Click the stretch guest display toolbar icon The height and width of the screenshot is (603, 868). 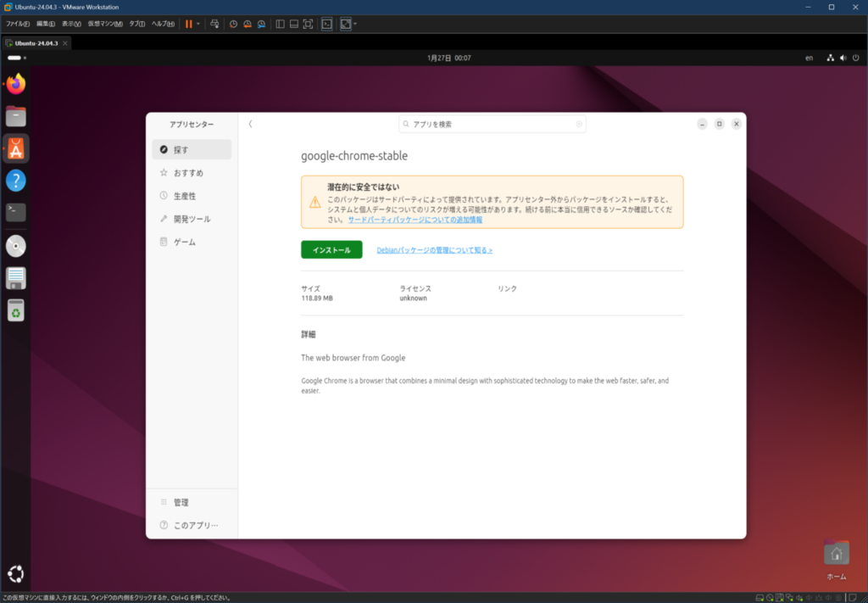coord(346,24)
